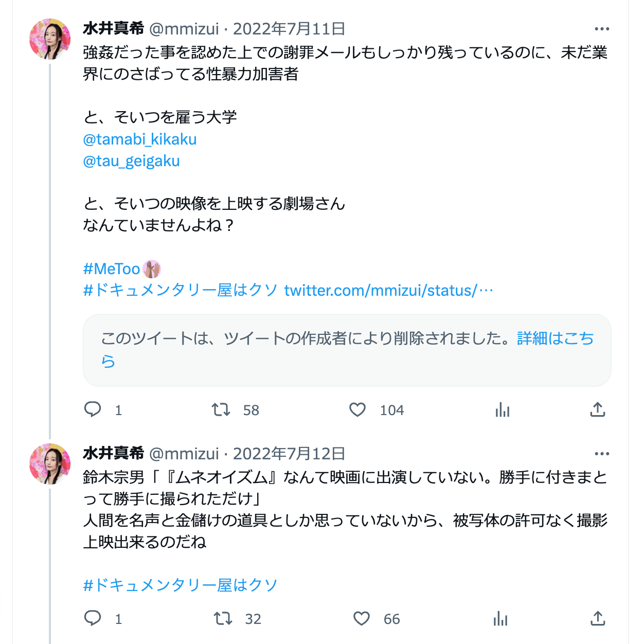
Task: Open more options for July 12 tweet
Action: coord(601,454)
